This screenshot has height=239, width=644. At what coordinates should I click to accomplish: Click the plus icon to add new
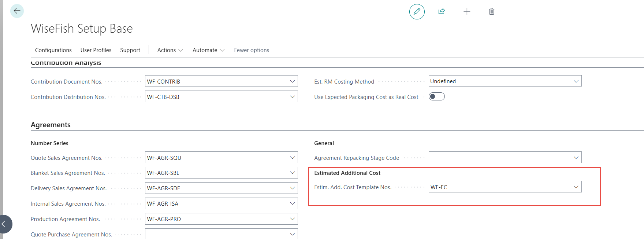point(466,12)
